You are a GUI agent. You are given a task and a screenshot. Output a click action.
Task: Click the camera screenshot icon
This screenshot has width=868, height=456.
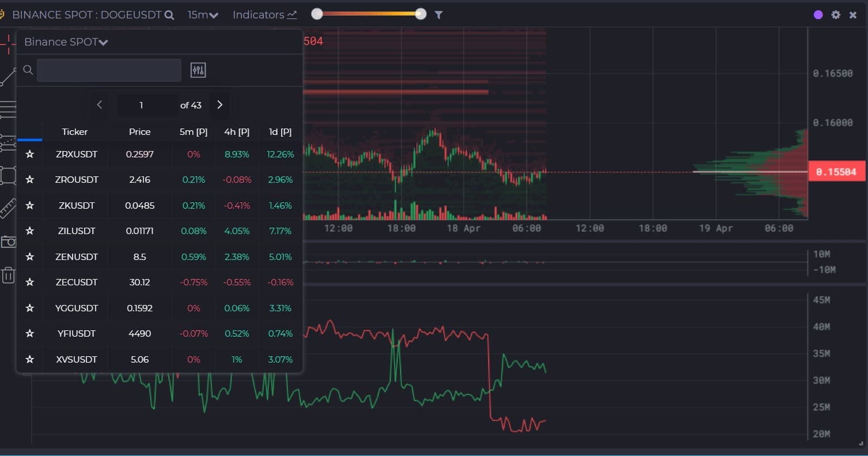(x=8, y=242)
